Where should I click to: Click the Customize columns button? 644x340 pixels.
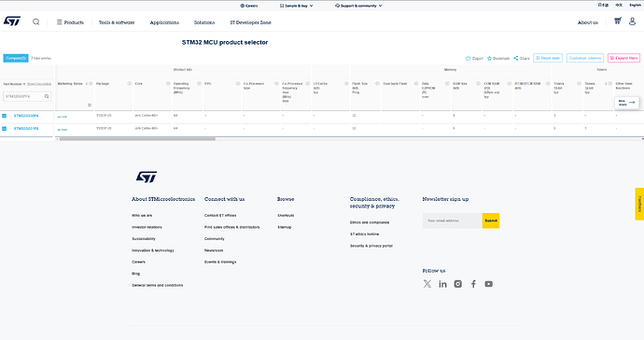click(x=585, y=58)
